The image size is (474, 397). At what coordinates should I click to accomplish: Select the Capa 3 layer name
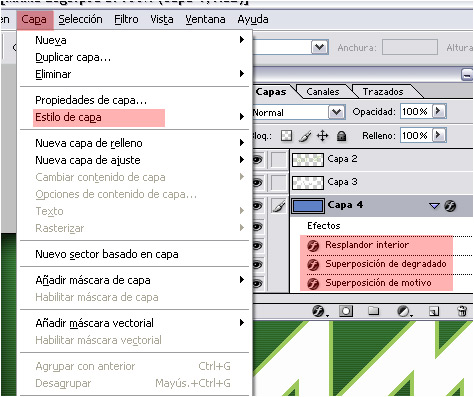(342, 182)
